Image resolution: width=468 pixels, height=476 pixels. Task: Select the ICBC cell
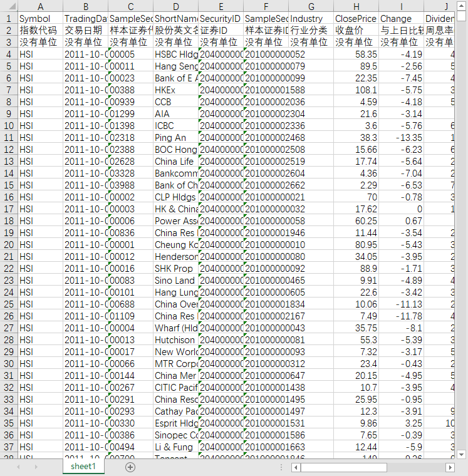coord(176,126)
